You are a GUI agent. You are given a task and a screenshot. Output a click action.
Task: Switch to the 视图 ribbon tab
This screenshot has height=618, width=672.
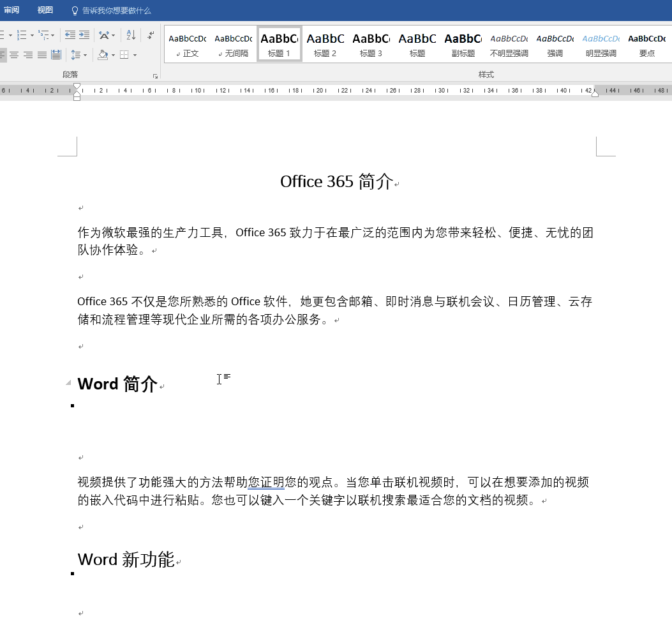(45, 10)
